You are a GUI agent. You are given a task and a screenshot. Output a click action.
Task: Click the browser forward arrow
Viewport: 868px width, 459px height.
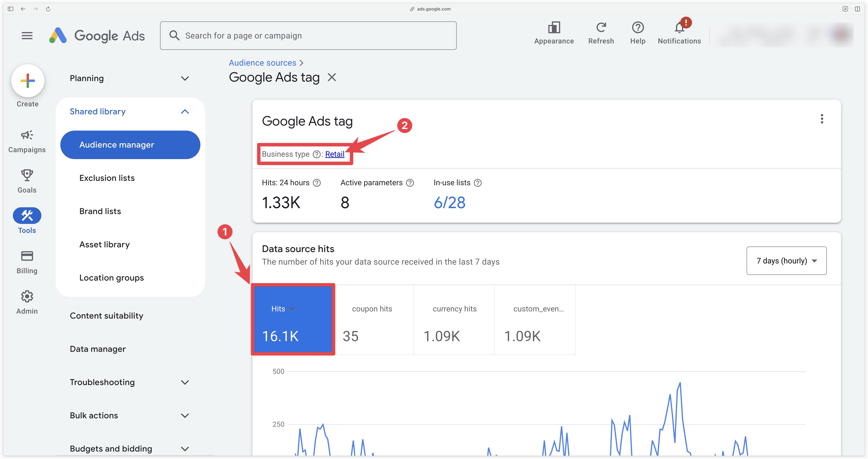coord(35,9)
